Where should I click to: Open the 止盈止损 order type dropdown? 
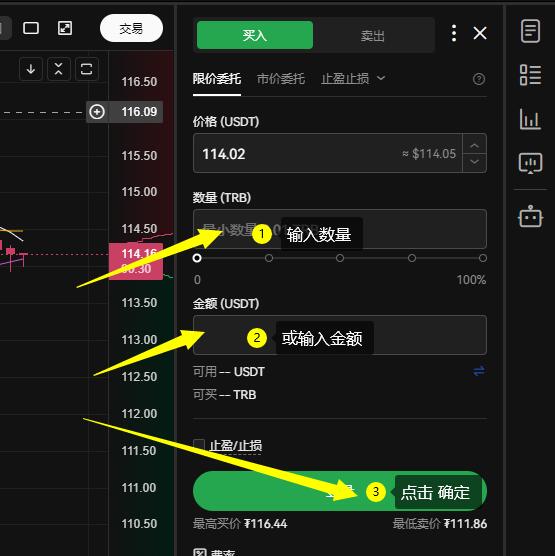tap(353, 78)
